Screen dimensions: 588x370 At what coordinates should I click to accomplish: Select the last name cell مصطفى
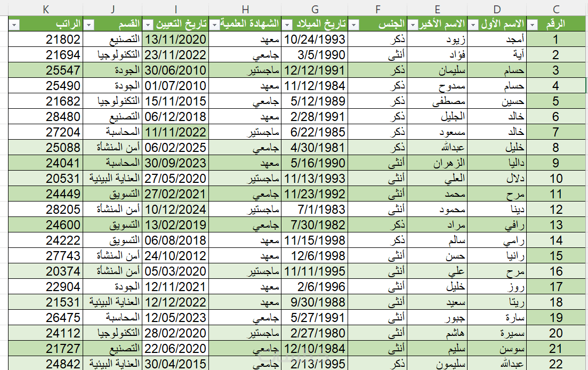[437, 101]
